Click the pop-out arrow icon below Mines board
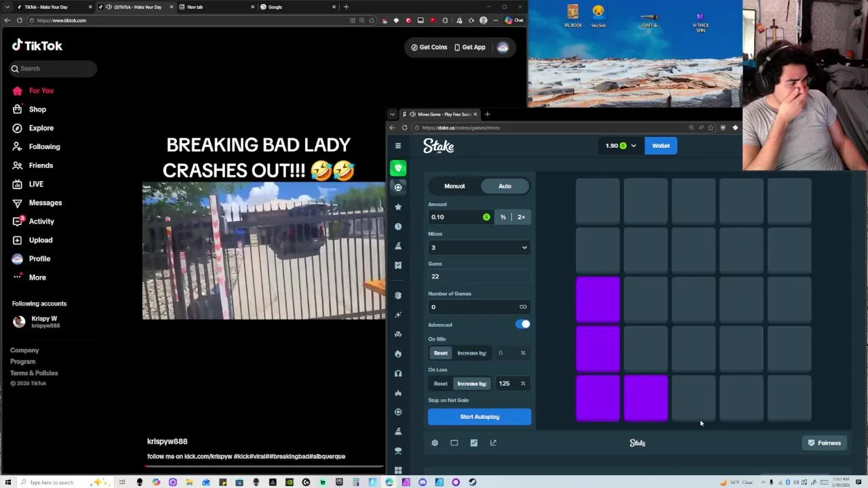Image resolution: width=868 pixels, height=488 pixels. click(x=493, y=443)
